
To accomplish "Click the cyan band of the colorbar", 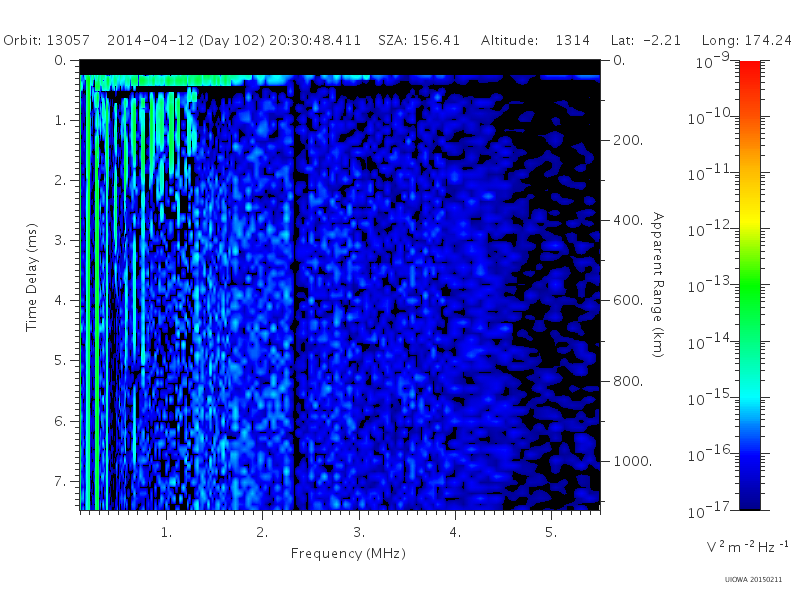I will [750, 395].
